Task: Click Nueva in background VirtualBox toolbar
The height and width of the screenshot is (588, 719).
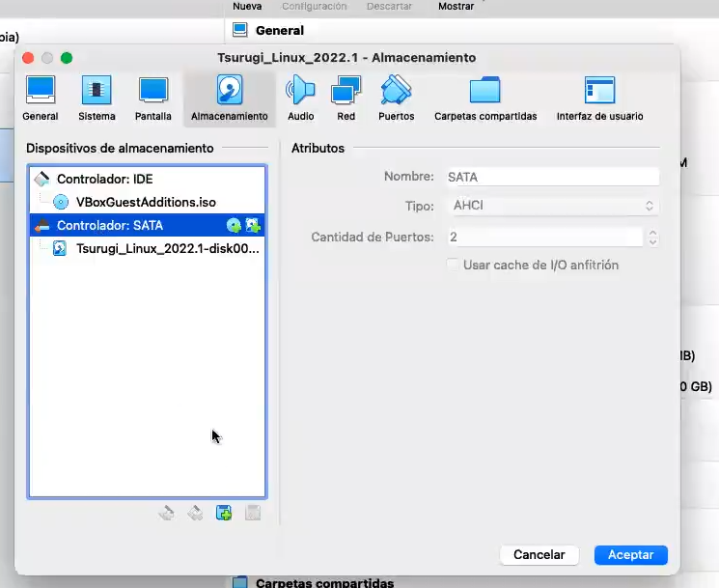Action: tap(247, 7)
